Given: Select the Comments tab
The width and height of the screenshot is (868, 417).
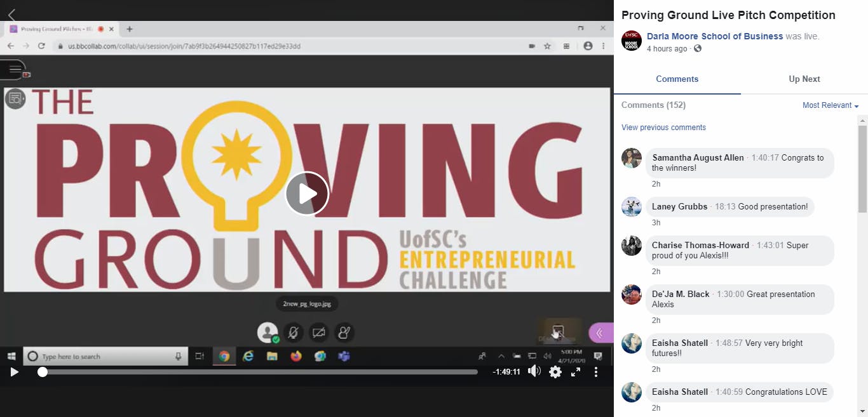Looking at the screenshot, I should [677, 79].
